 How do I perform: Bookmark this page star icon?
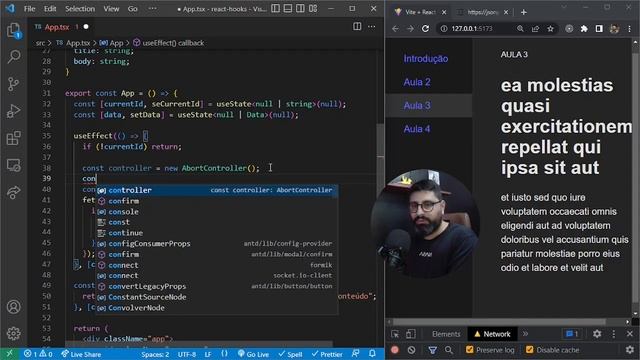[550, 29]
